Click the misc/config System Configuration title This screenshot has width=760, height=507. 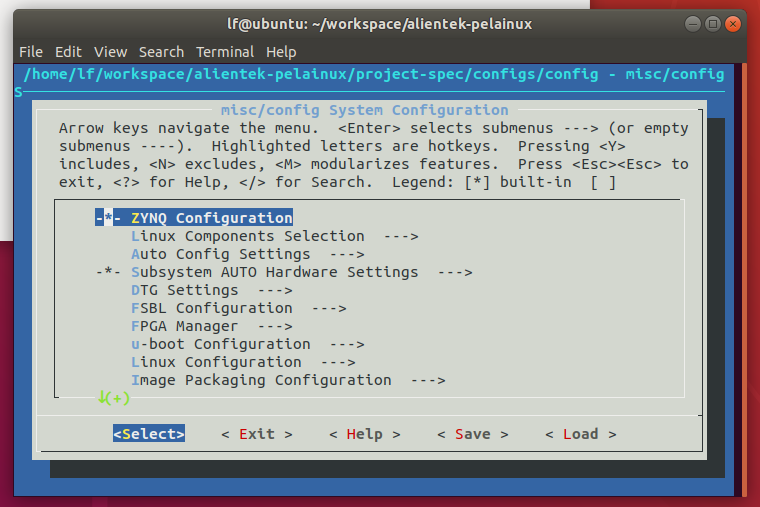click(x=364, y=110)
